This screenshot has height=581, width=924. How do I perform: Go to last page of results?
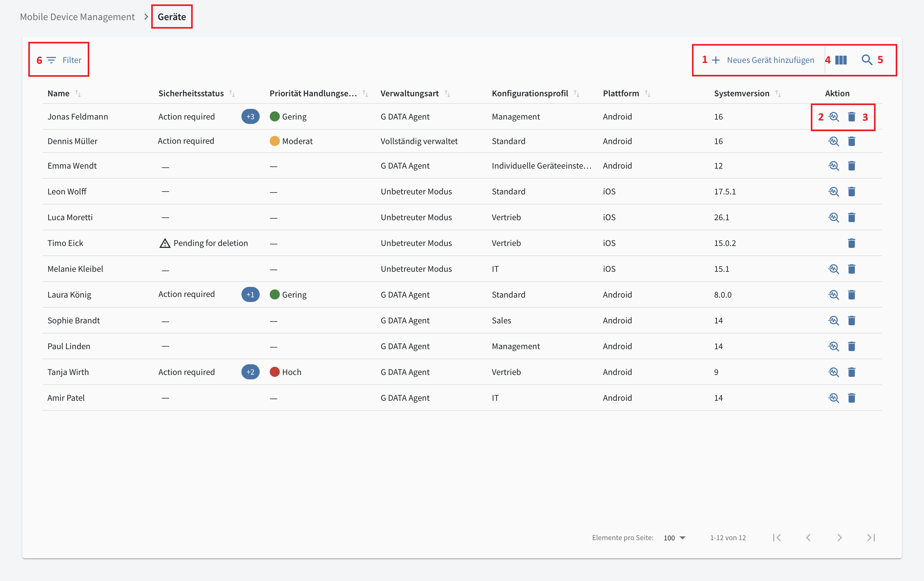coord(871,538)
